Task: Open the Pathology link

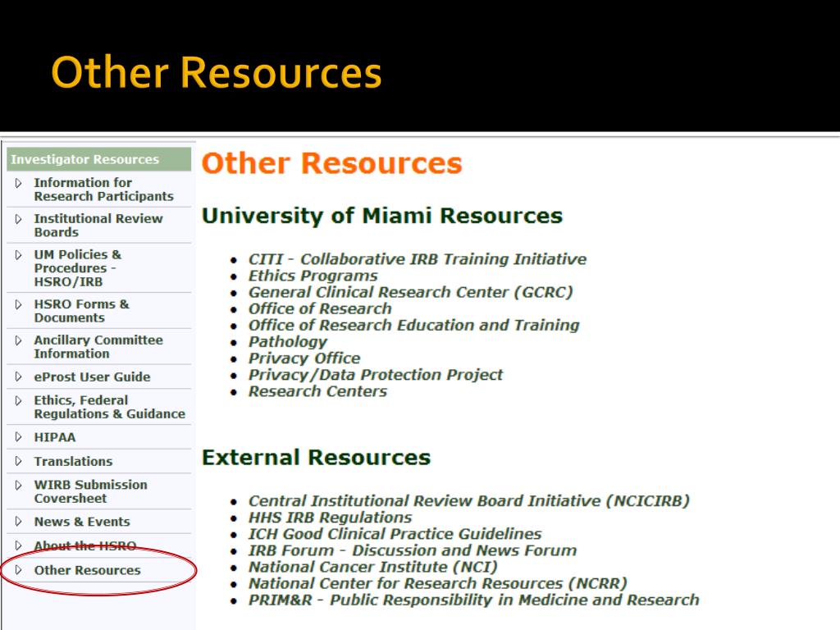Action: [x=288, y=342]
